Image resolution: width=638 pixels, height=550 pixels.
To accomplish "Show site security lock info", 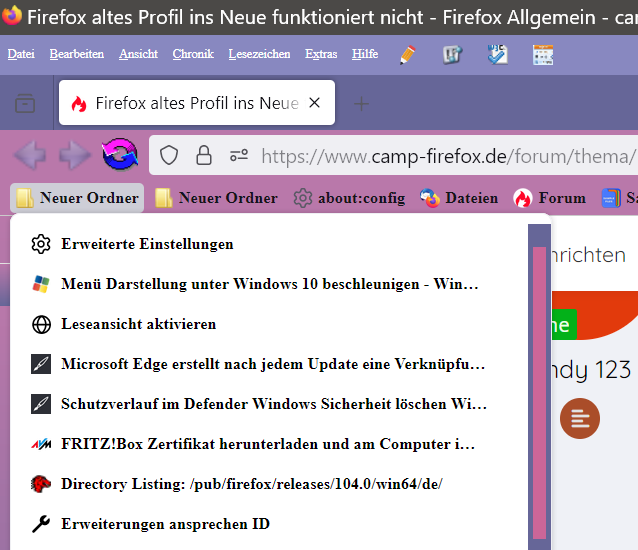I will click(x=204, y=155).
